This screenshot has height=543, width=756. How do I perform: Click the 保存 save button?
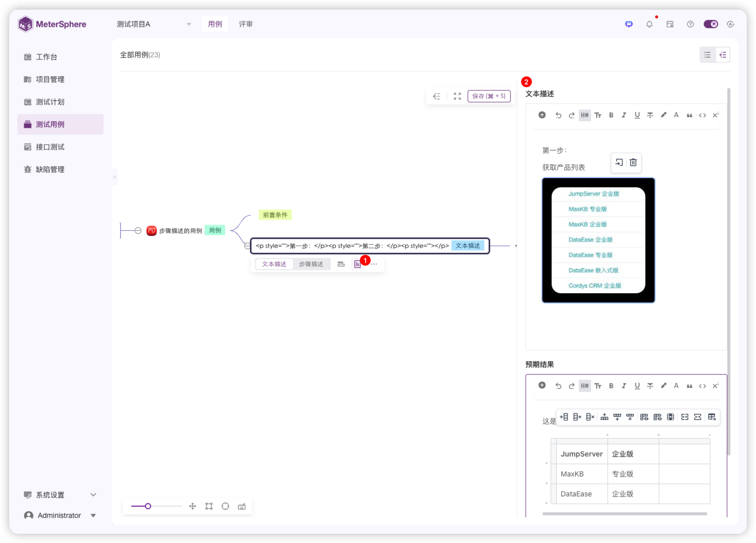tap(488, 96)
